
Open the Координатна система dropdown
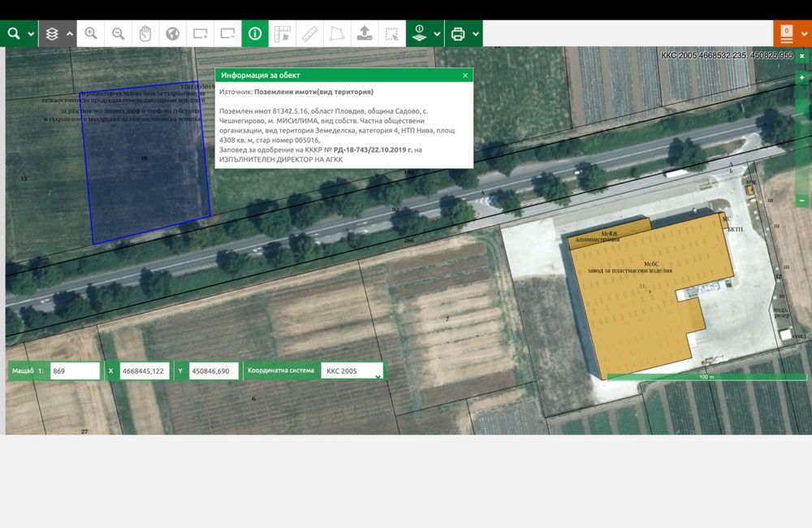pyautogui.click(x=352, y=371)
